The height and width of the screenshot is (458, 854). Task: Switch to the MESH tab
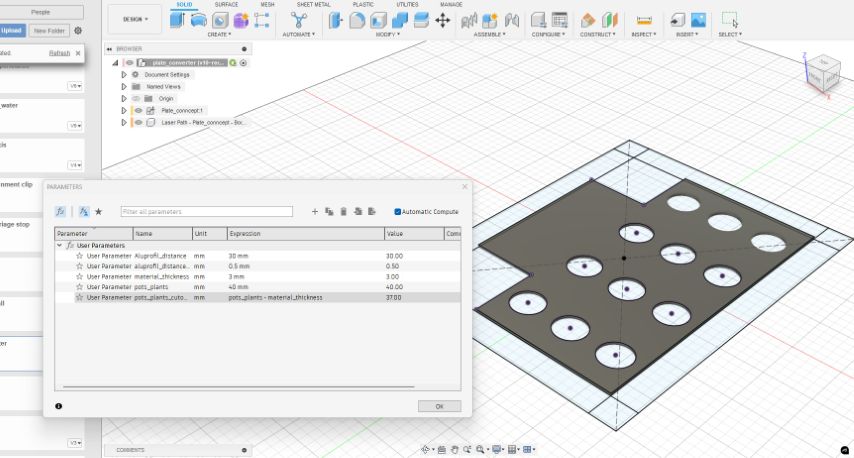tap(267, 4)
